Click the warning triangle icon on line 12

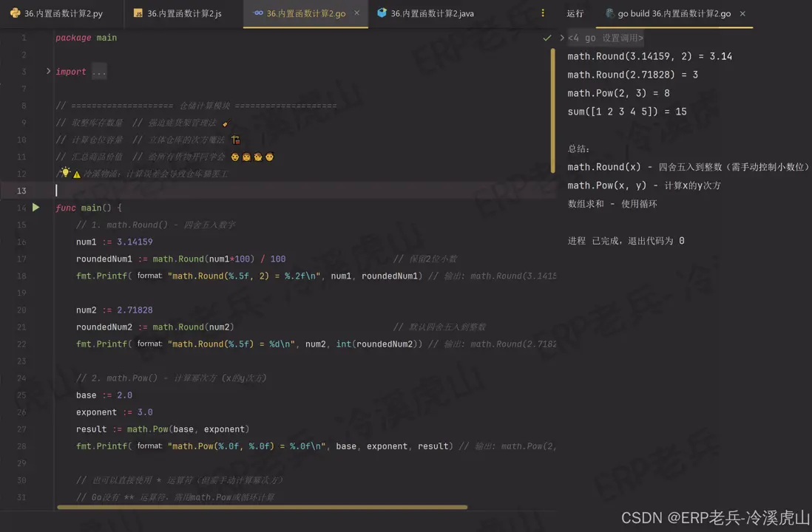point(77,174)
